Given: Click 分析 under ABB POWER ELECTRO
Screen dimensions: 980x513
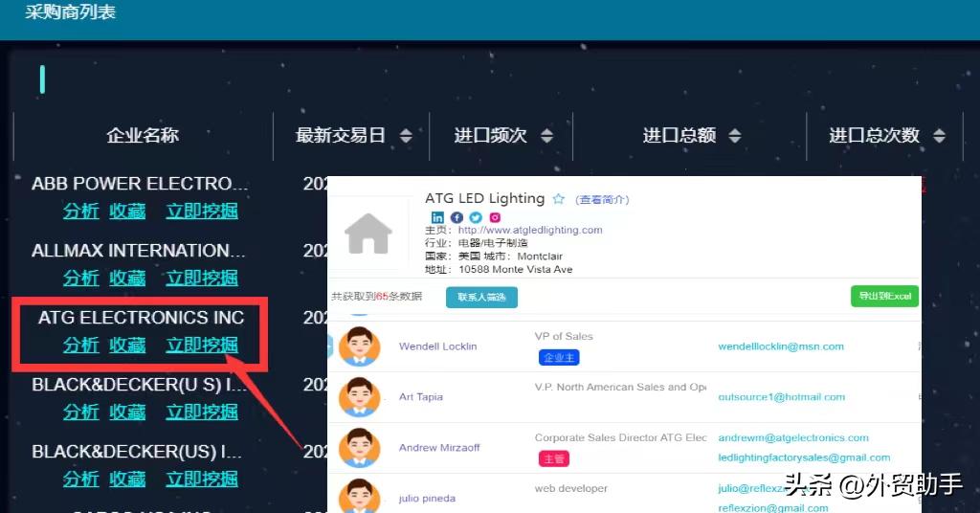Looking at the screenshot, I should (x=81, y=212).
